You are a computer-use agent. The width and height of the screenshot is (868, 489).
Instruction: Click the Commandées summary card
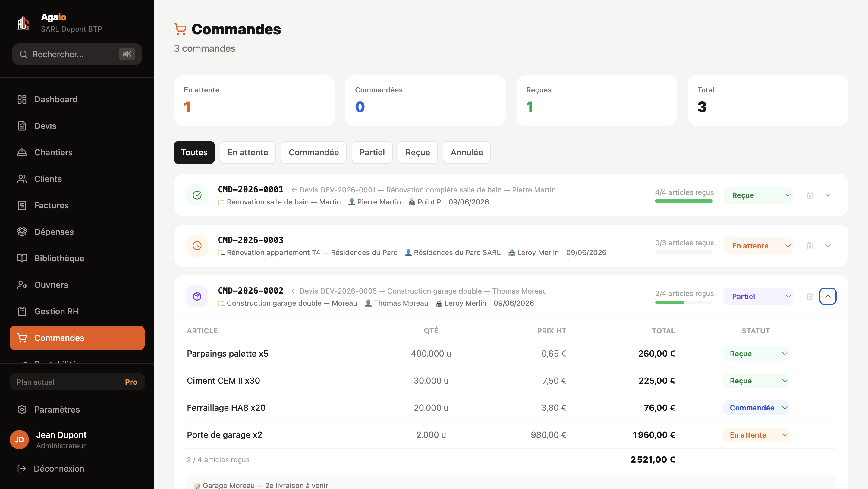click(x=426, y=101)
